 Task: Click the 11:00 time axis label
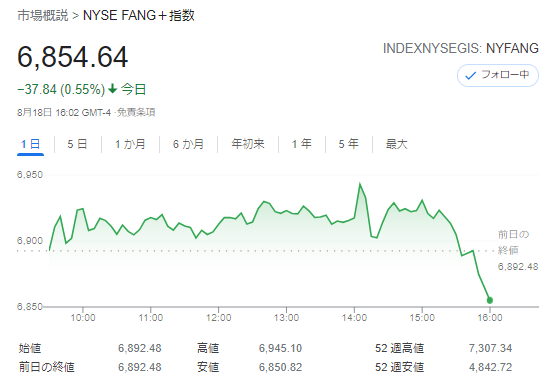coord(151,317)
